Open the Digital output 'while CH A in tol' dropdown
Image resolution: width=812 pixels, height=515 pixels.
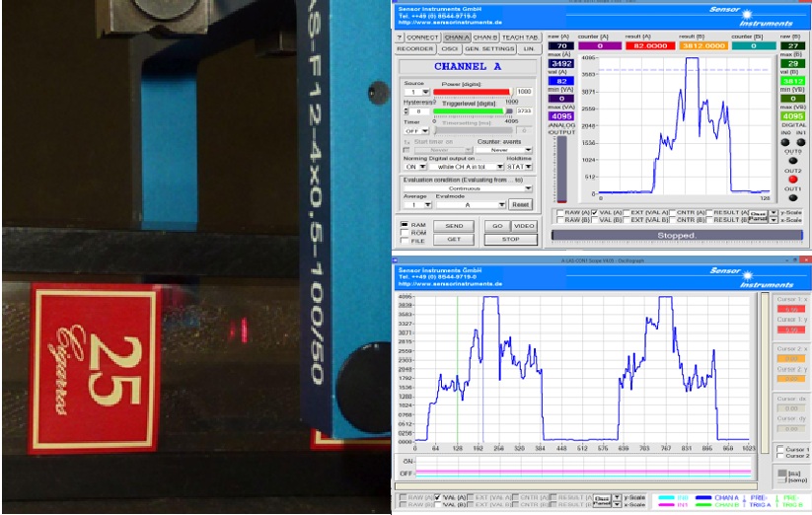point(468,167)
